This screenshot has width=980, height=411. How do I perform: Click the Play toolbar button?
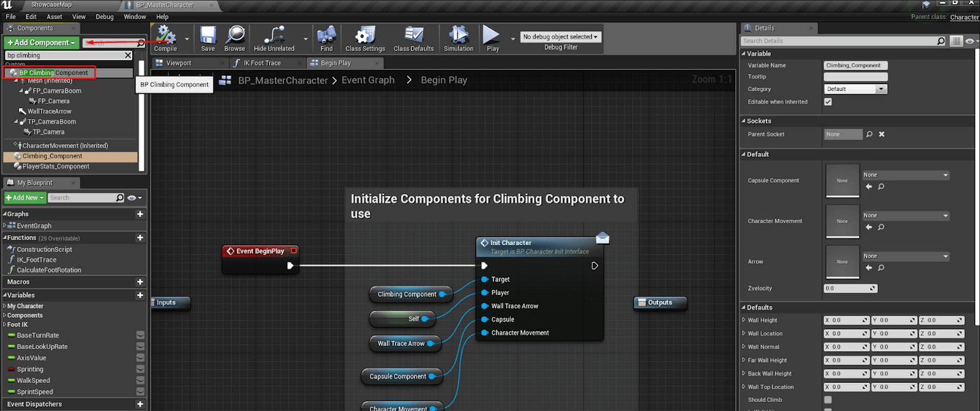point(492,39)
